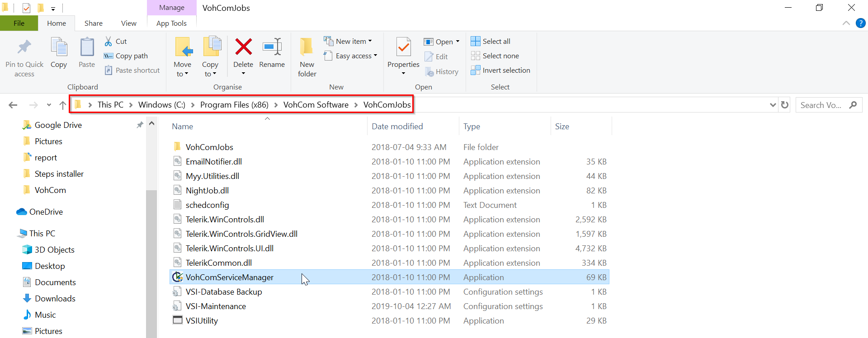Select the VSIUtility application icon

pyautogui.click(x=178, y=320)
